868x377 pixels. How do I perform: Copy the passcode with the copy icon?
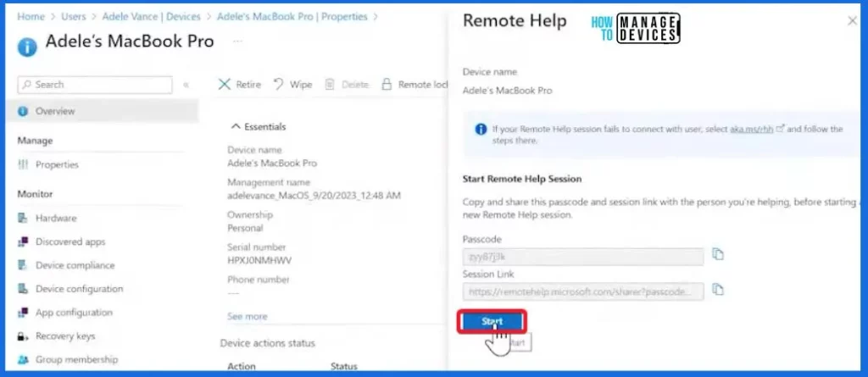[718, 255]
